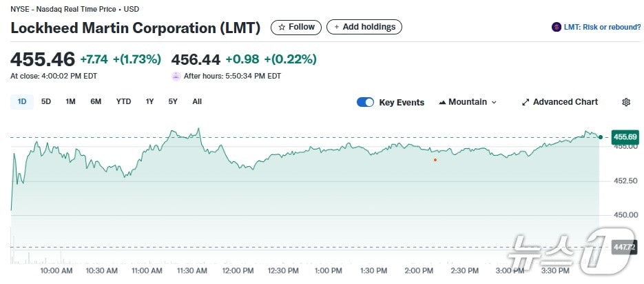Click the after hours moon icon
This screenshot has height=284, width=644.
pos(176,76)
